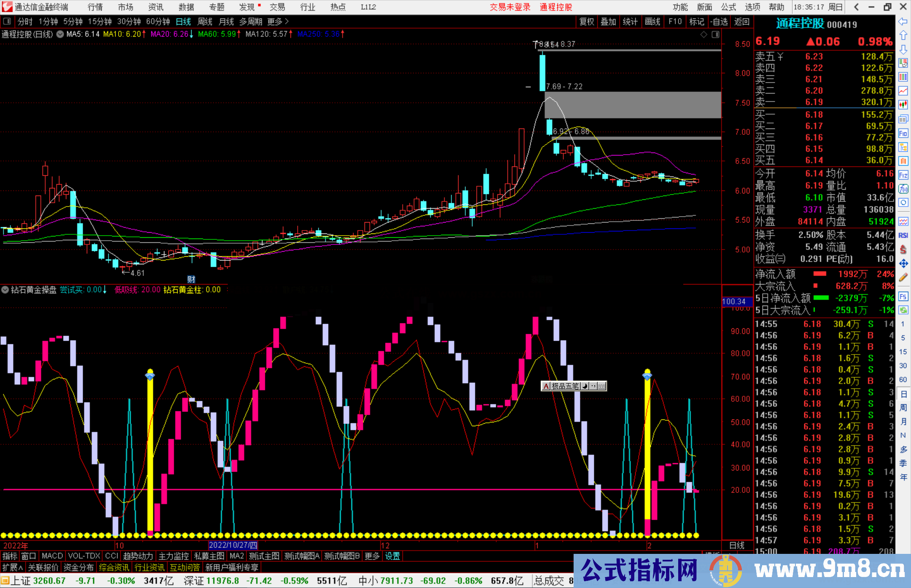Open the F10 company info sidebar icon
This screenshot has height=588, width=911.
pos(903,134)
